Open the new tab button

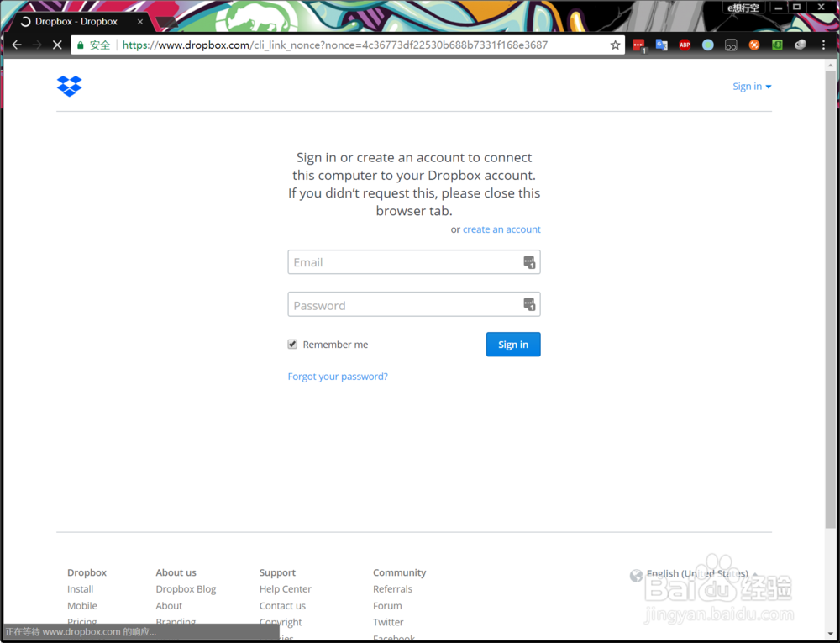(x=167, y=22)
